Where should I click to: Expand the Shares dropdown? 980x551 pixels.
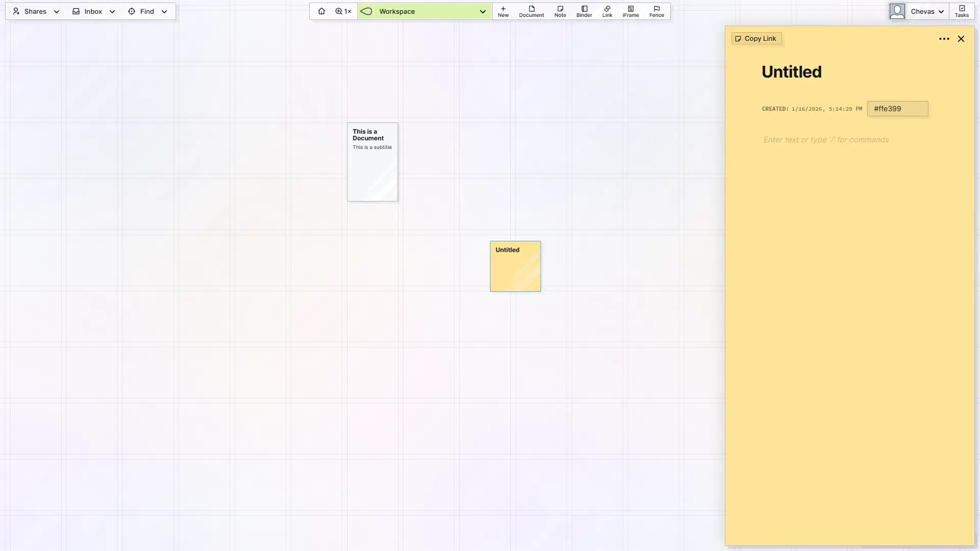click(x=56, y=11)
